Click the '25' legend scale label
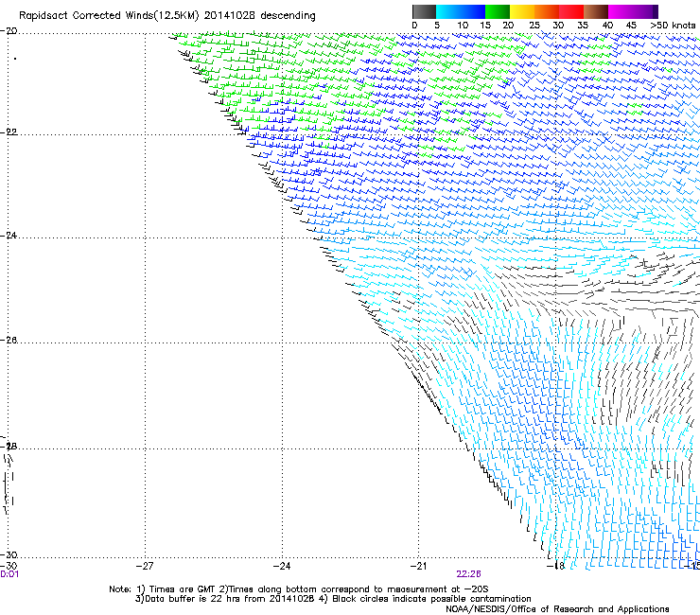Viewport: 700px width, 615px height. click(534, 26)
